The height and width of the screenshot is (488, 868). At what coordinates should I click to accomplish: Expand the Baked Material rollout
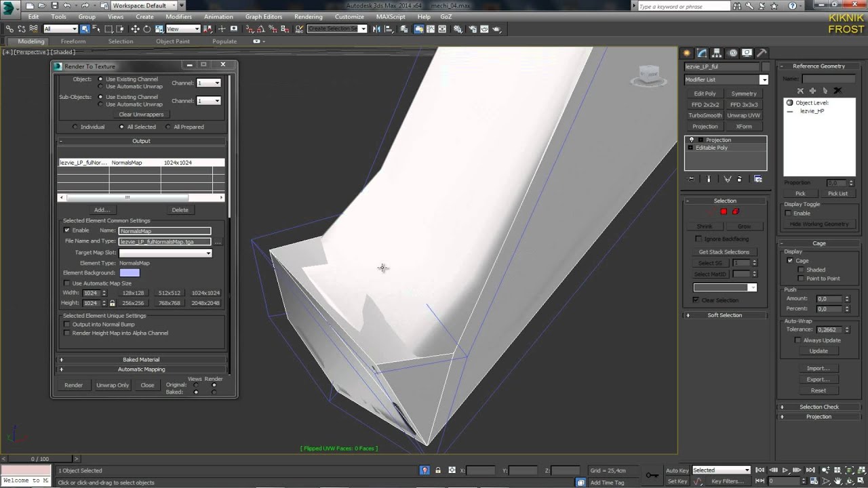coord(141,360)
